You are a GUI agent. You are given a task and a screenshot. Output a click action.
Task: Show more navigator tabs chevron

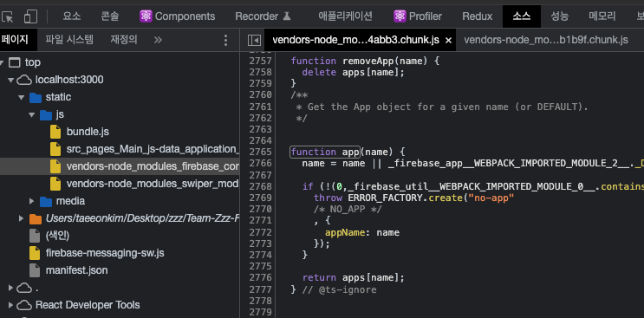(x=158, y=40)
